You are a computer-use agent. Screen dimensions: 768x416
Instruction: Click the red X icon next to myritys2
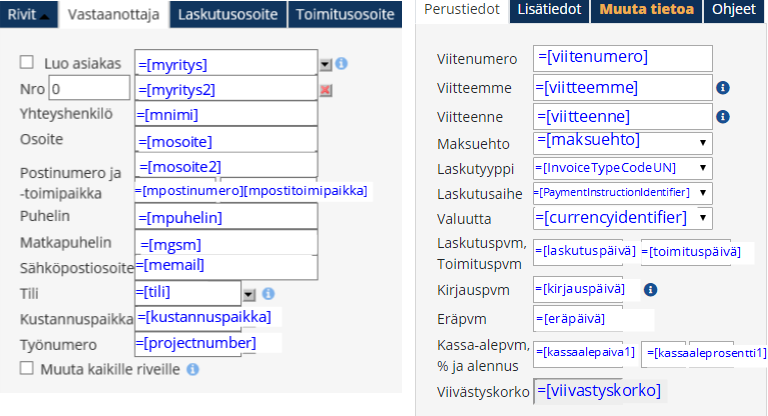pyautogui.click(x=325, y=90)
